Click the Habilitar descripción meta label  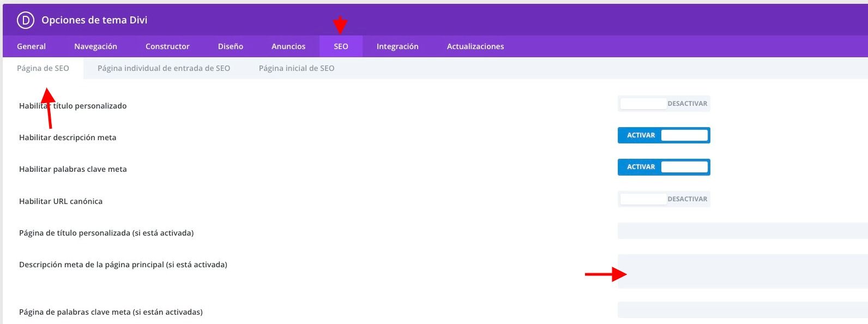point(68,137)
